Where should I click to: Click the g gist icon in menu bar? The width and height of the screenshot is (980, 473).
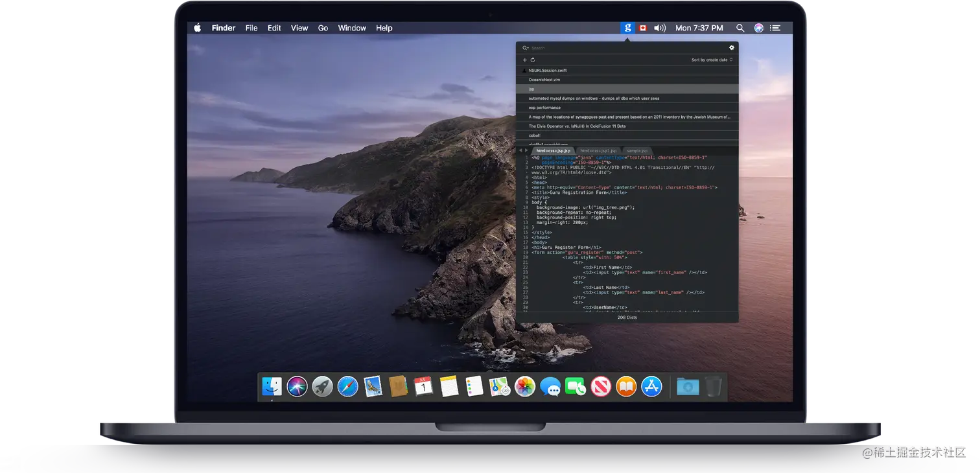click(627, 28)
